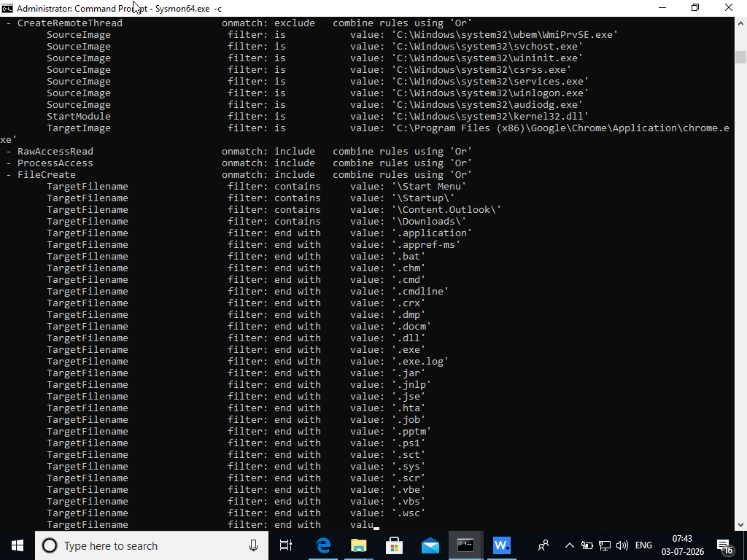The height and width of the screenshot is (560, 747).
Task: Open the Action Center notifications icon
Action: pos(726,545)
